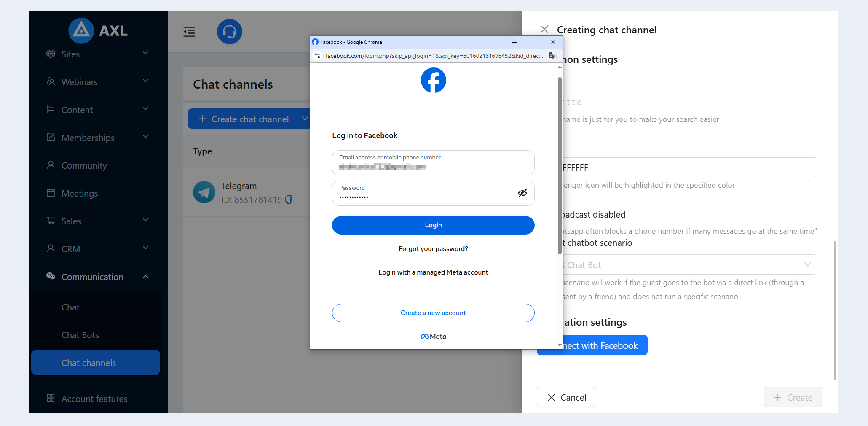Open the headset support icon

click(230, 32)
